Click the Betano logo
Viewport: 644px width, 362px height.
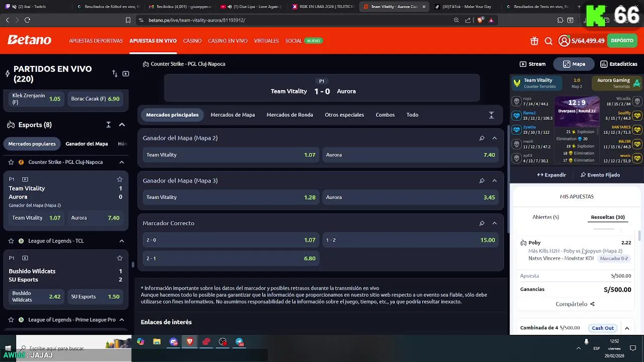29,40
